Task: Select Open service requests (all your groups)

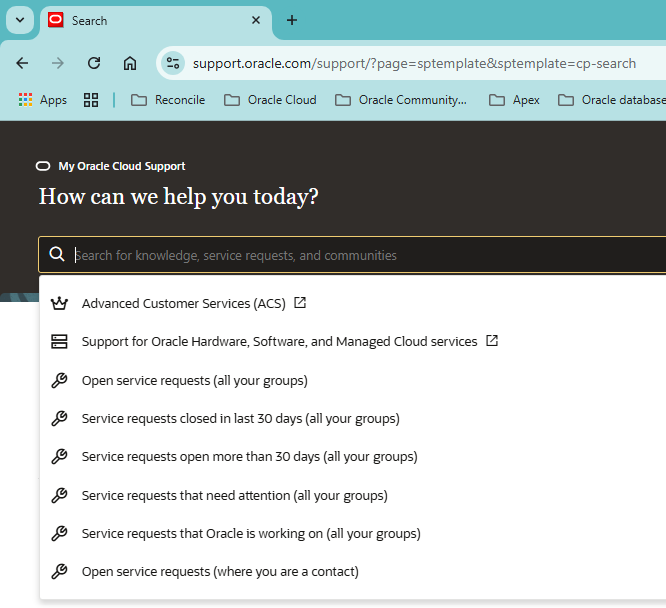Action: pyautogui.click(x=194, y=380)
